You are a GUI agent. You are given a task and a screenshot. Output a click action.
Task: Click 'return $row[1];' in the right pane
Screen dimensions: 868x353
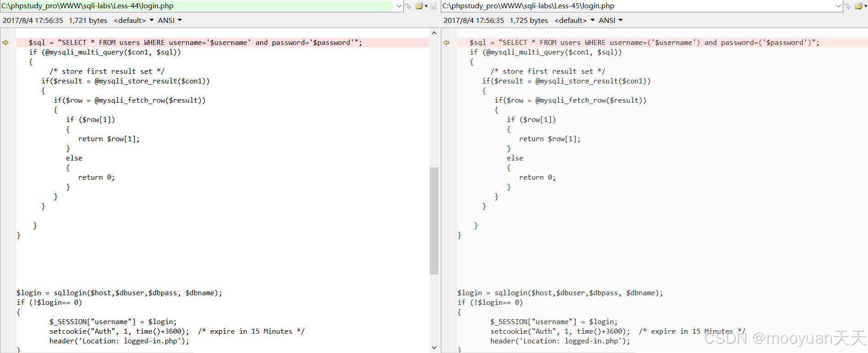550,139
